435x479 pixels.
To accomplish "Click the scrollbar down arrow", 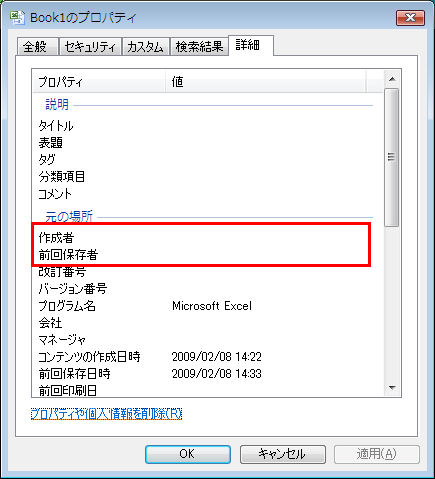I will [392, 388].
